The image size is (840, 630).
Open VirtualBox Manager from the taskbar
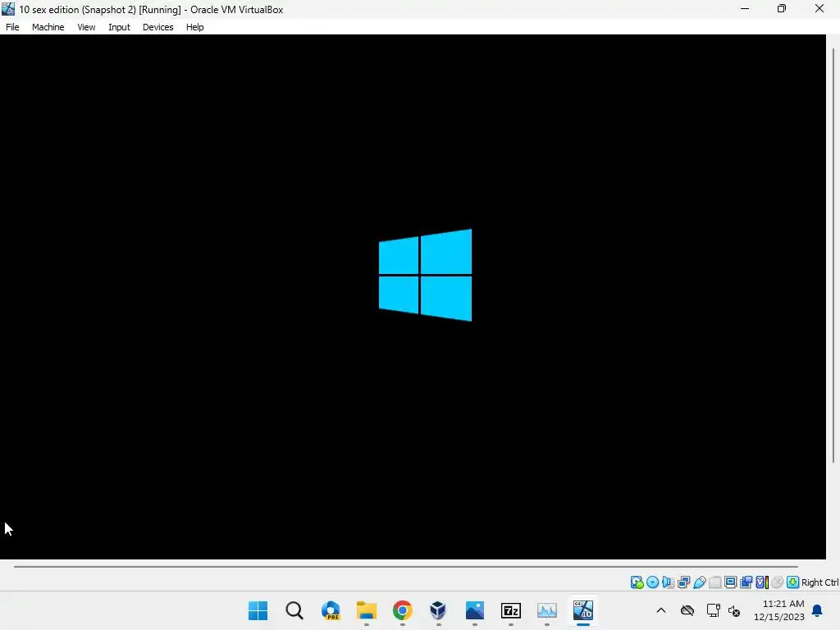click(x=438, y=610)
